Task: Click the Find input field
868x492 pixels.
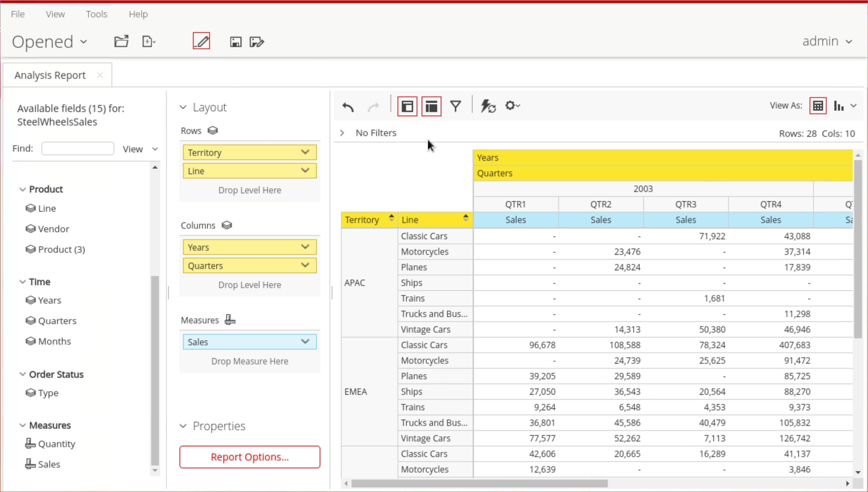Action: pos(78,148)
